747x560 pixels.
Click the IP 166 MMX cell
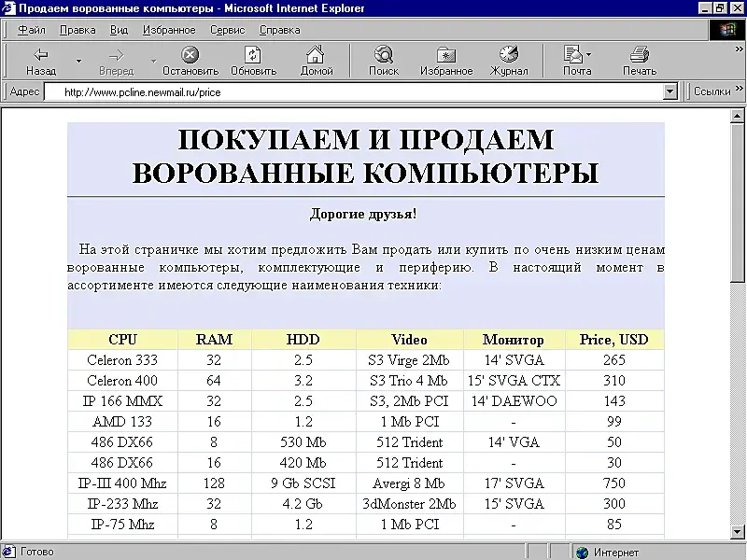(122, 401)
